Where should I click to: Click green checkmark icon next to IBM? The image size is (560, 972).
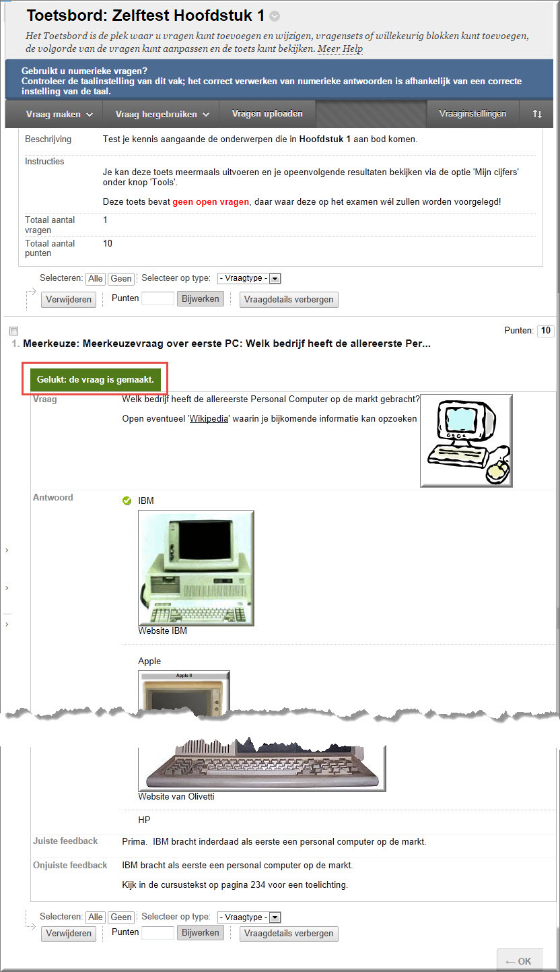tap(127, 500)
